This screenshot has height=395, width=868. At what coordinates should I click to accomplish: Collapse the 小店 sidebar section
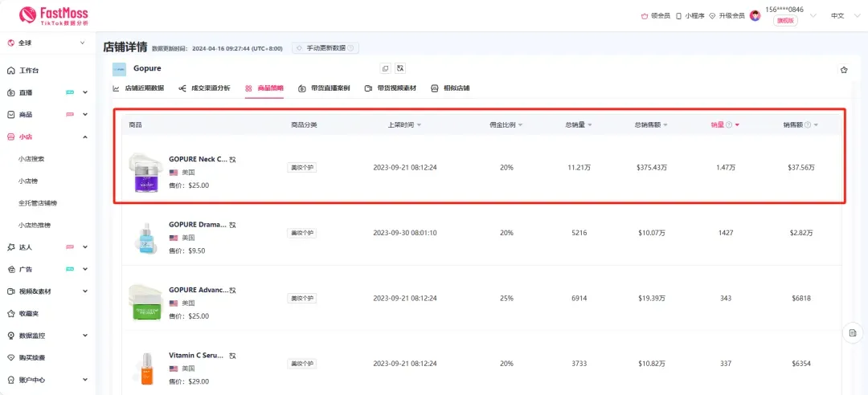click(85, 137)
